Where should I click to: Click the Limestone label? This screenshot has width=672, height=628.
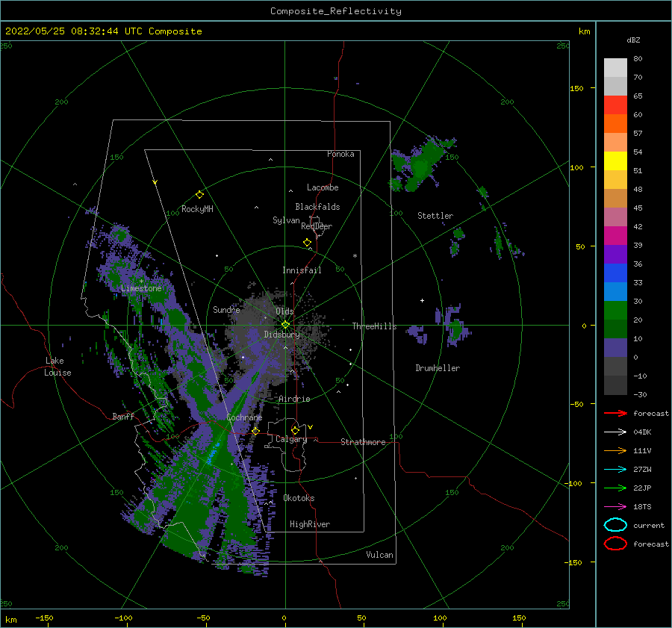(x=141, y=288)
